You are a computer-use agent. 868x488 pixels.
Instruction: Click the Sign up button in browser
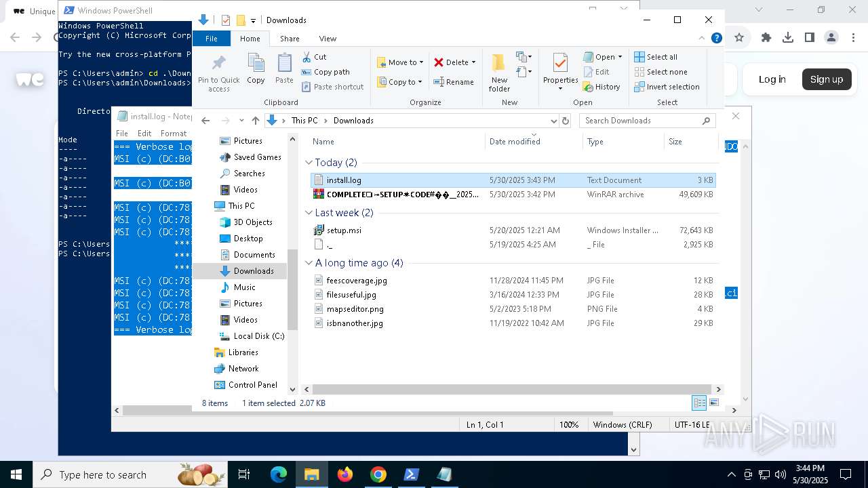827,79
